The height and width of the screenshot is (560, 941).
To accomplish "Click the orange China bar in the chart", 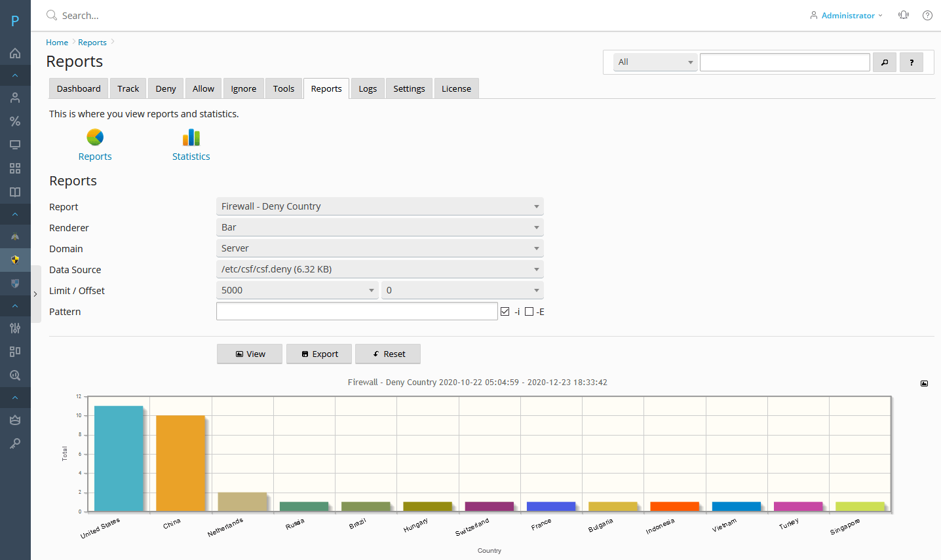I will (x=180, y=463).
